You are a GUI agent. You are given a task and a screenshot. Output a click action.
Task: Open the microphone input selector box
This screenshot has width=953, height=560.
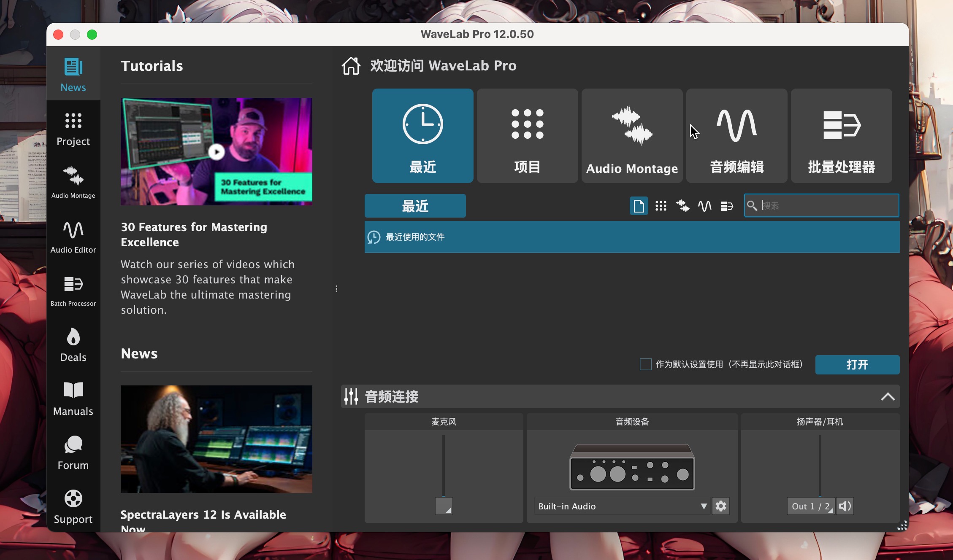[x=444, y=506]
